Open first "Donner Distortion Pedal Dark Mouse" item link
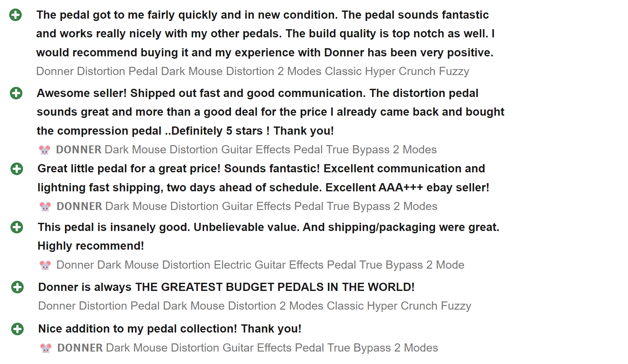The image size is (628, 364). [x=253, y=71]
